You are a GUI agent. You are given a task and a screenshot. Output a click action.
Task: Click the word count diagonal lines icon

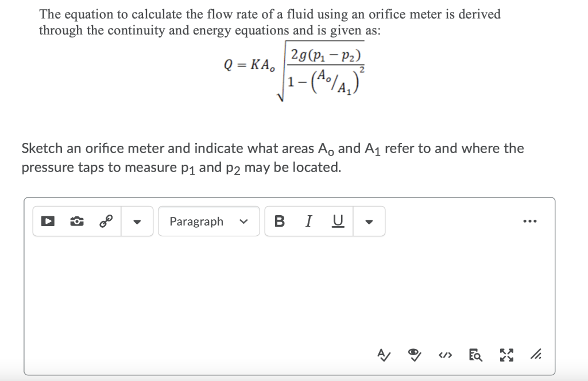point(535,355)
